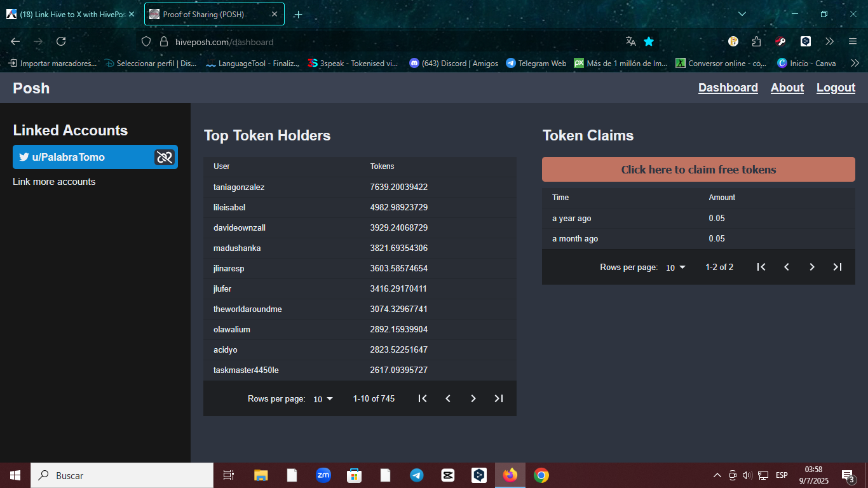Image resolution: width=868 pixels, height=488 pixels.
Task: Jump to last page of Token Claims
Action: click(837, 267)
